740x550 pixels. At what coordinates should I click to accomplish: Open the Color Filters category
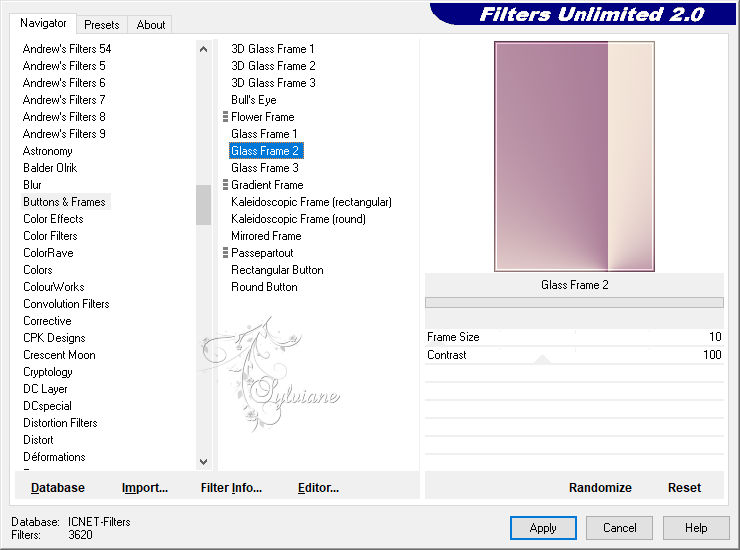click(x=50, y=236)
